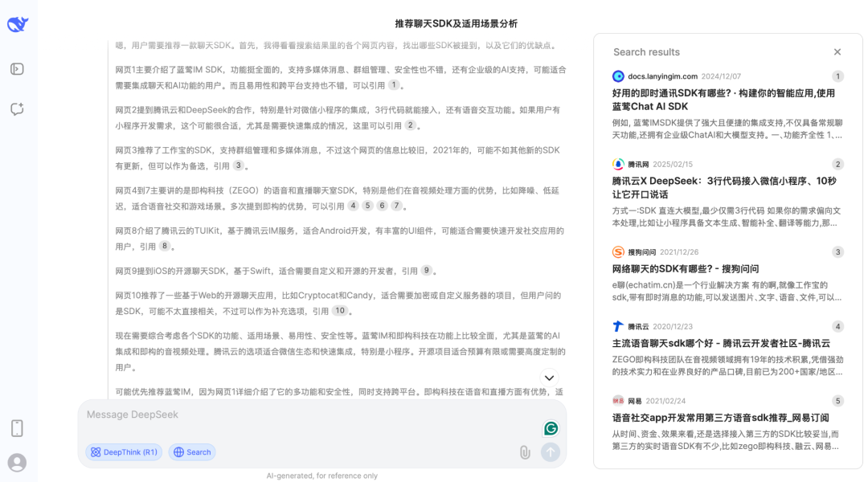Screen dimensions: 868x482
Task: Click the Search results heading
Action: click(x=646, y=52)
